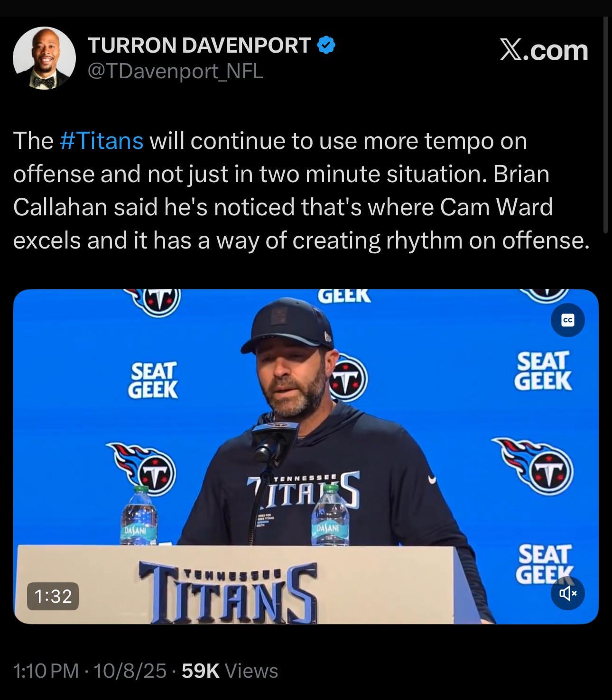Open the @TDavenport_NFL handle
Screen dimensions: 612x700
click(x=176, y=72)
